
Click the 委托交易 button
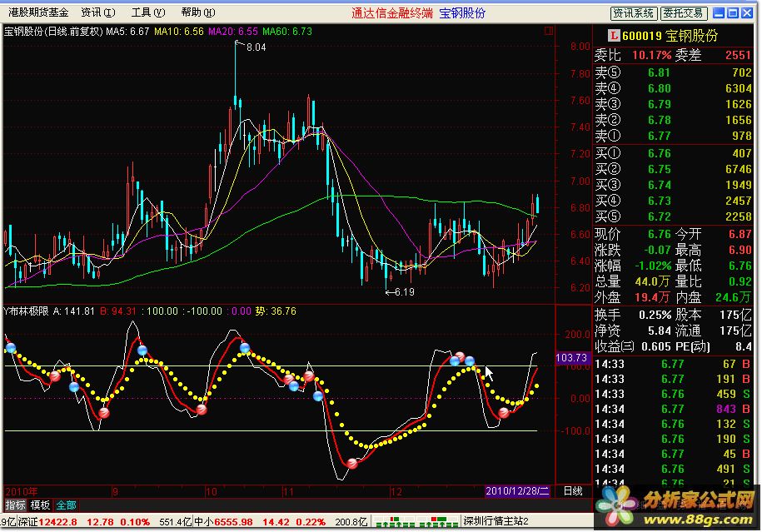click(683, 13)
